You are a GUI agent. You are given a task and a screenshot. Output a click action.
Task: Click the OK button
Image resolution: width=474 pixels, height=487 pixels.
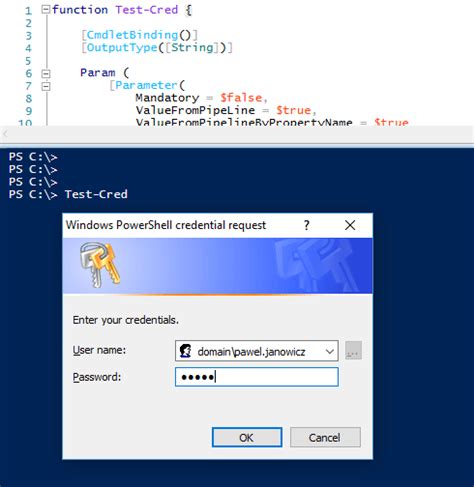247,437
